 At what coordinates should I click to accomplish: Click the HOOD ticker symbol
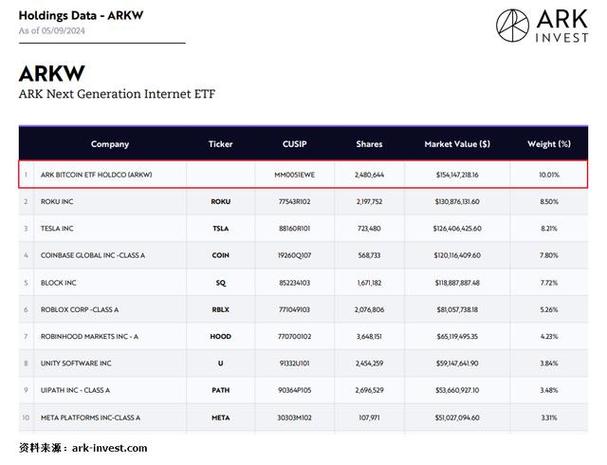(221, 336)
